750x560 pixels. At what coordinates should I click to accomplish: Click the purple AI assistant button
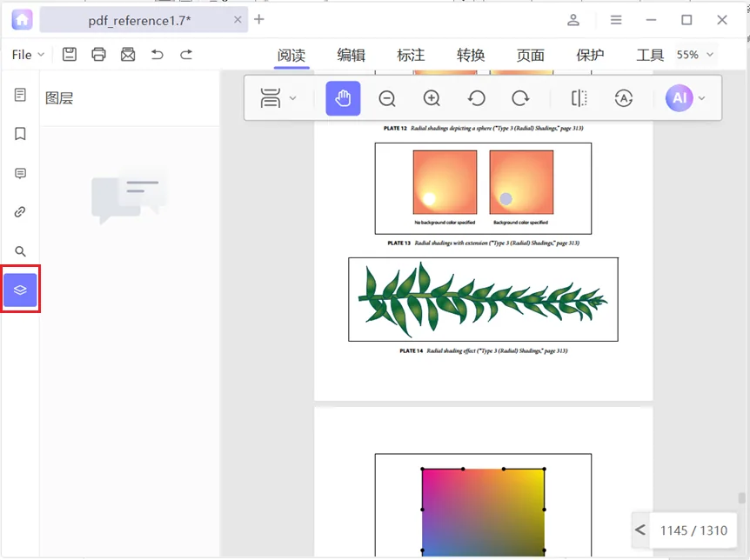[x=680, y=98]
